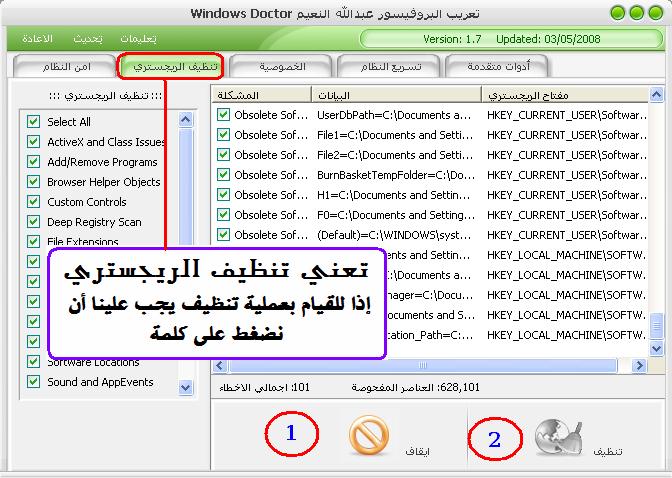
Task: Click the تنظيف button label
Action: coord(607,451)
